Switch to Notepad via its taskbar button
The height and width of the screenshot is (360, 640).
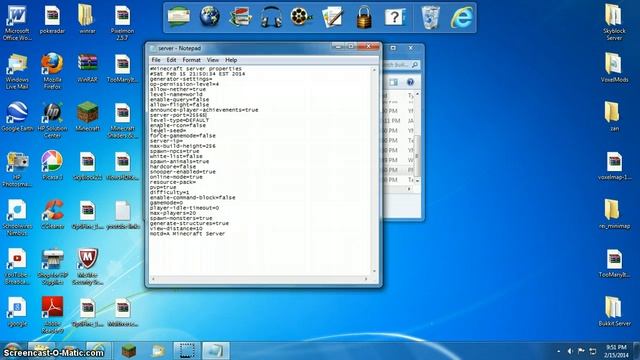[216, 351]
